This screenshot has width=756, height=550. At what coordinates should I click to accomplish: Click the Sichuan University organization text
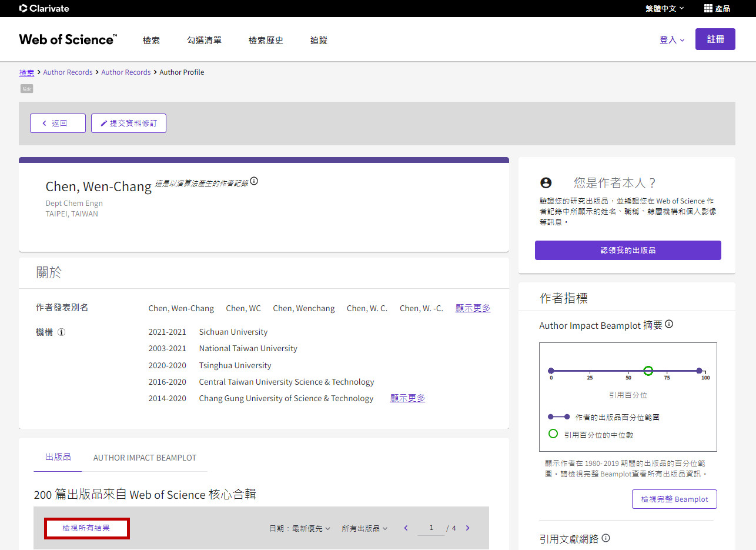pos(233,332)
